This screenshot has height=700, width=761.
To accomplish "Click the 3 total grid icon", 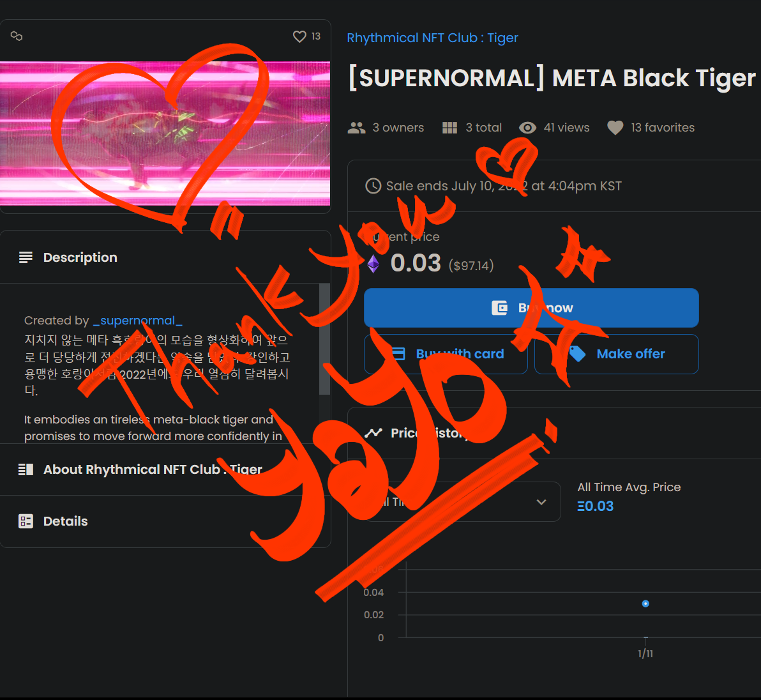I will click(x=450, y=128).
